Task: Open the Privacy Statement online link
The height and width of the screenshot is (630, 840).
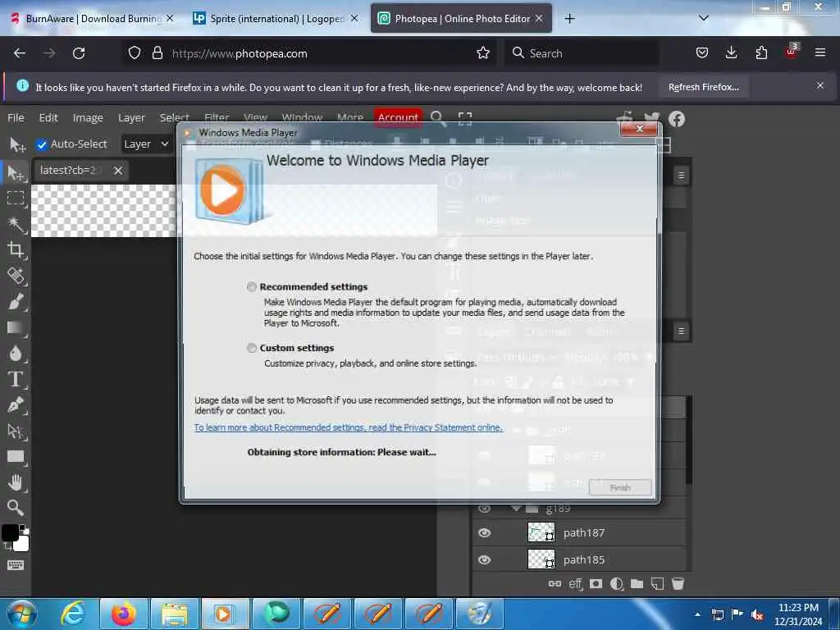Action: [348, 427]
